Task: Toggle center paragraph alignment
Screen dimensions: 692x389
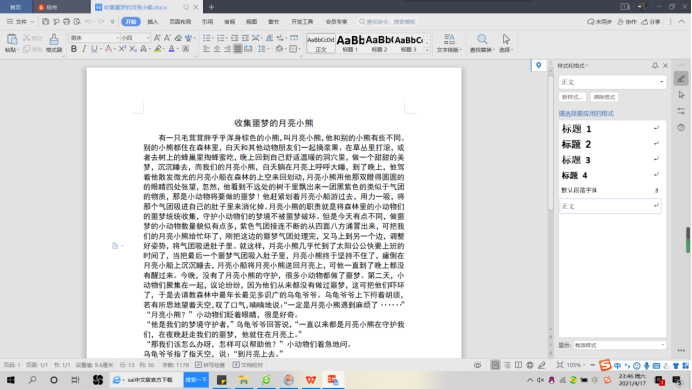Action: point(217,49)
